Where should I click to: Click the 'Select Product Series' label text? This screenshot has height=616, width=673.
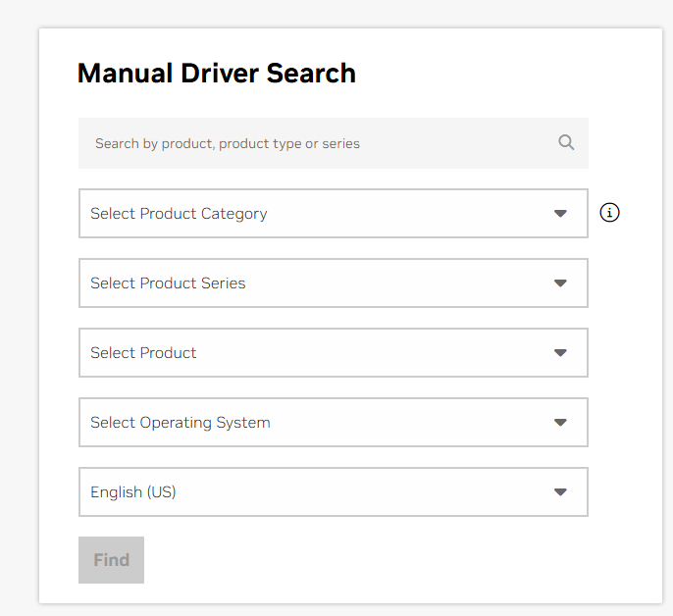[x=168, y=283]
